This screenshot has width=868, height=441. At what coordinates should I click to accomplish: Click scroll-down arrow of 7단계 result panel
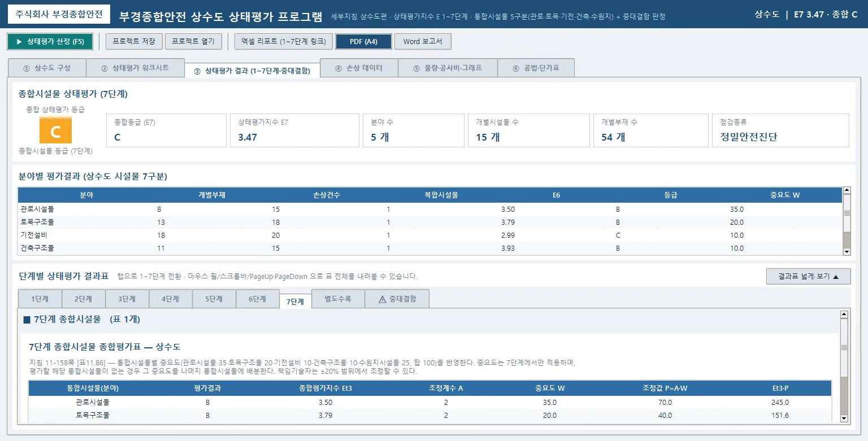(844, 418)
